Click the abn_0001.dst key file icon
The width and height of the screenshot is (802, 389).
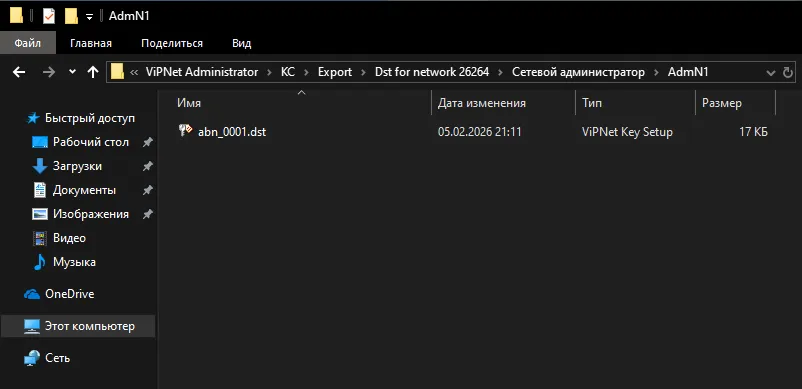(185, 131)
